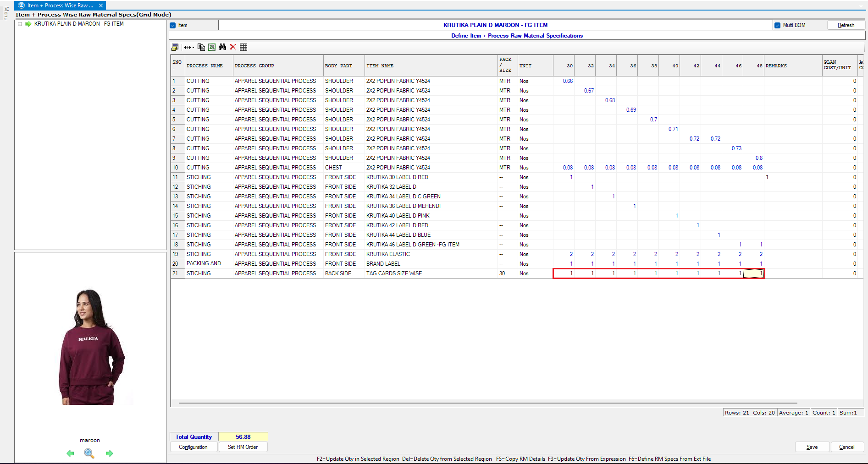This screenshot has height=464, width=868.
Task: Export grid with the Excel icon
Action: pos(212,47)
